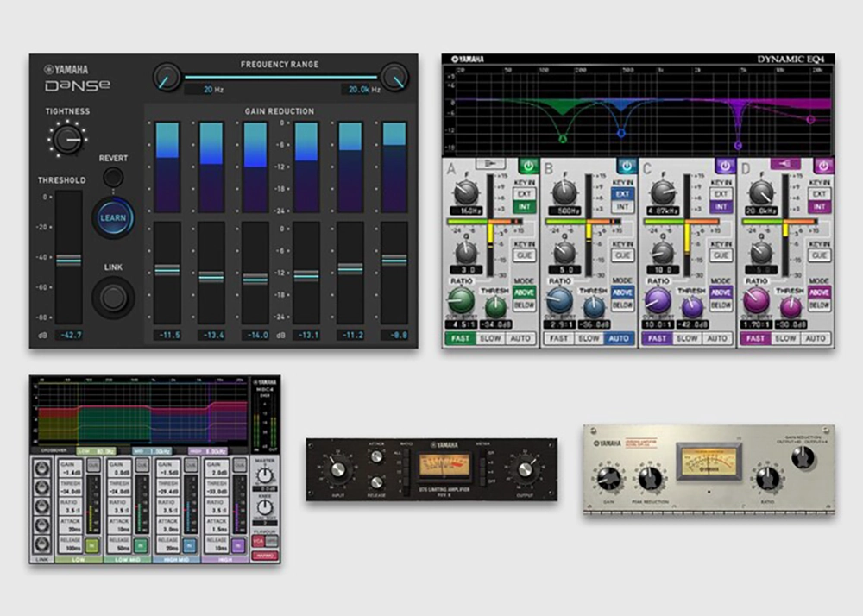Set band B mode to ABOVE

click(622, 292)
